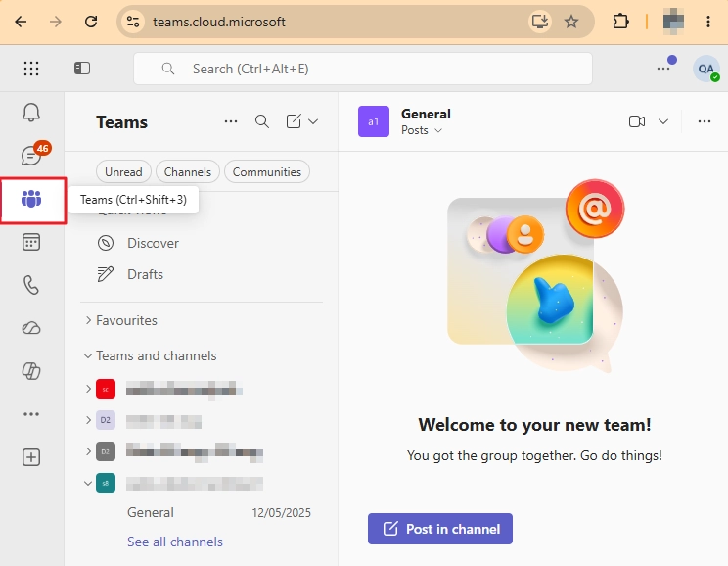Viewport: 728px width, 566px height.
Task: Open the QA profile picture menu
Action: click(706, 69)
